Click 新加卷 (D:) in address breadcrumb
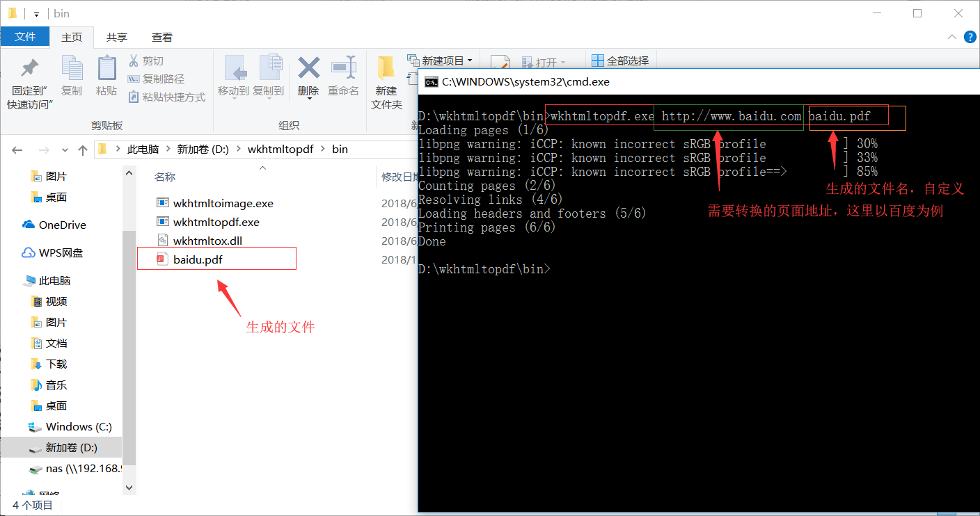Screen dimensions: 980x516 (203, 150)
